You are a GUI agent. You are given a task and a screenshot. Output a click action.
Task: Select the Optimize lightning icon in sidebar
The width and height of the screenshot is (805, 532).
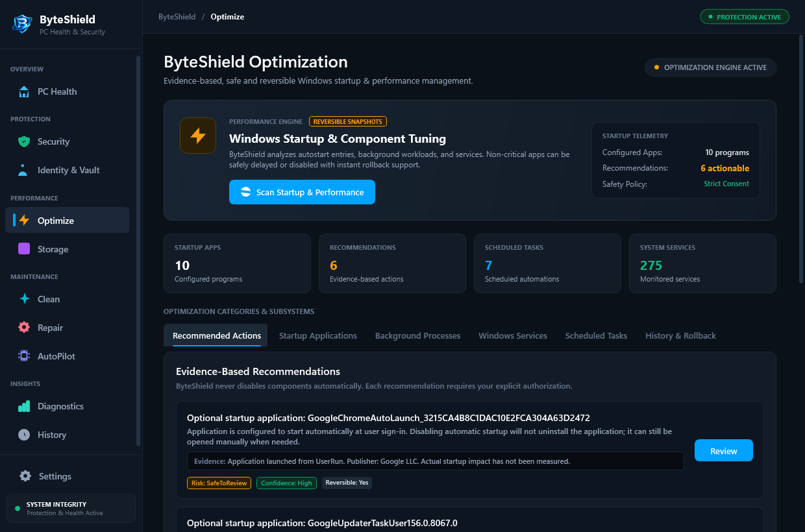24,221
